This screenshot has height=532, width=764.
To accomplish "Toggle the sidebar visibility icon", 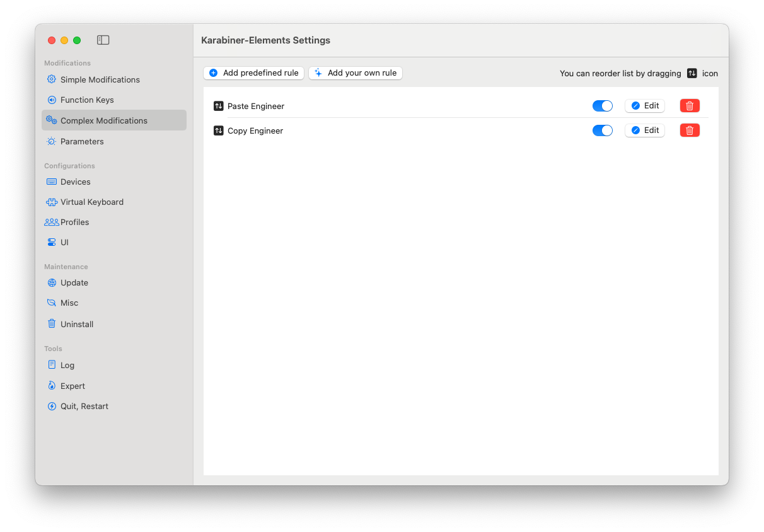I will pos(103,40).
